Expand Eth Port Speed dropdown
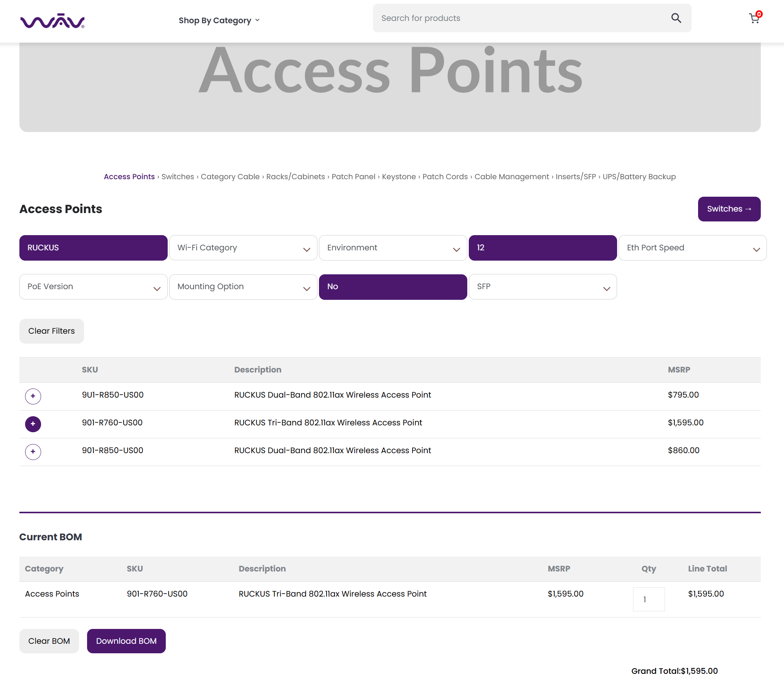The width and height of the screenshot is (784, 686). click(692, 248)
